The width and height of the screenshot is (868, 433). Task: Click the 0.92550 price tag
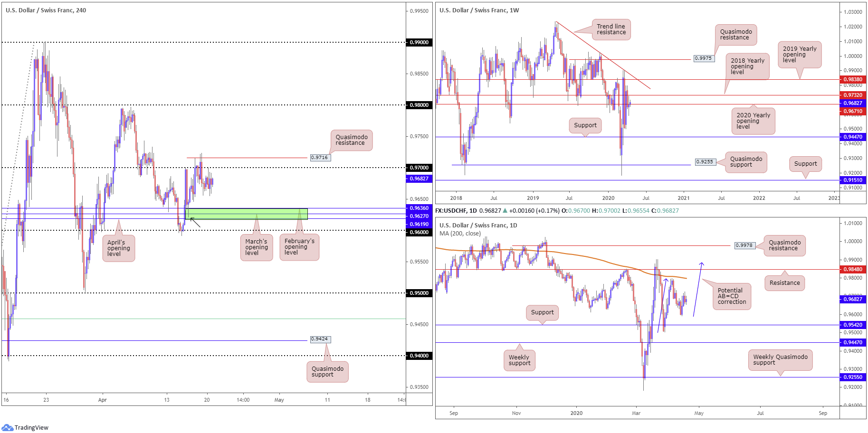[x=853, y=377]
